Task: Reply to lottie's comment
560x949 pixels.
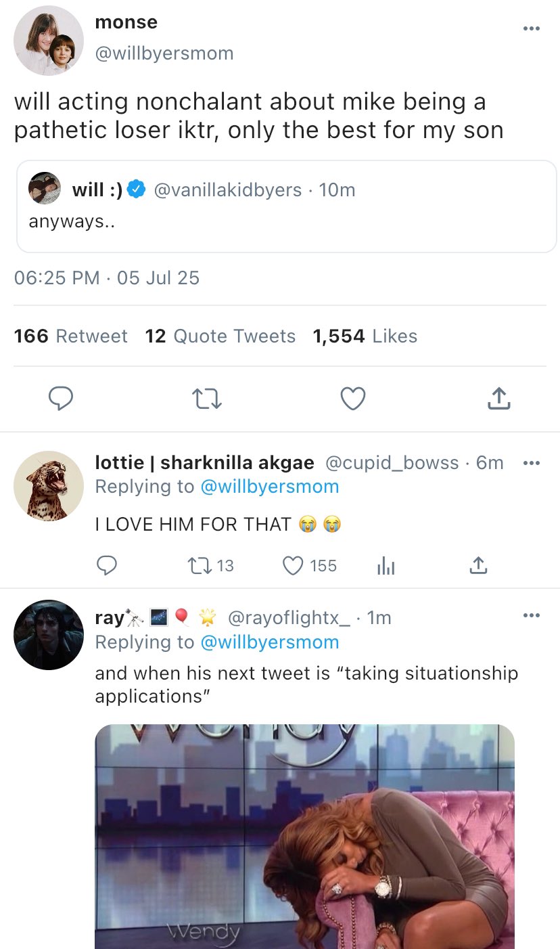Action: pos(106,565)
